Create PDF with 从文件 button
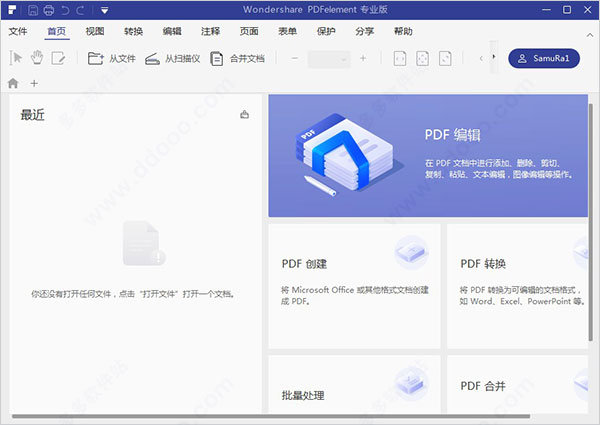600x425 pixels. [x=111, y=59]
